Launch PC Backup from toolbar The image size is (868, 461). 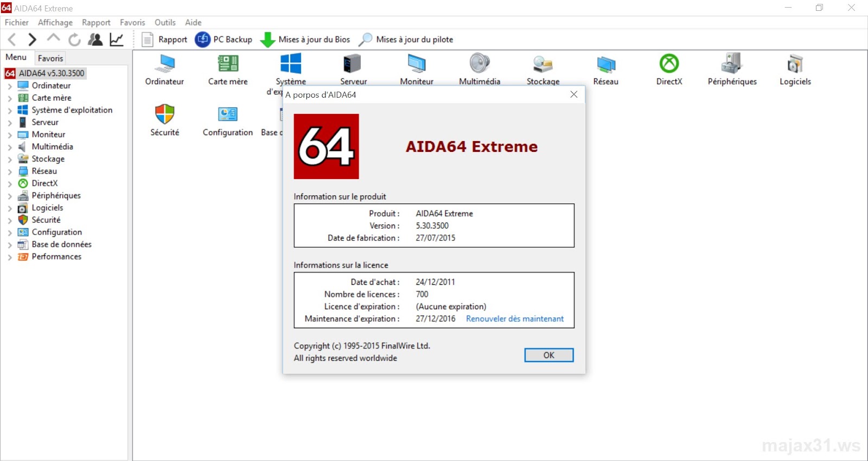(224, 40)
